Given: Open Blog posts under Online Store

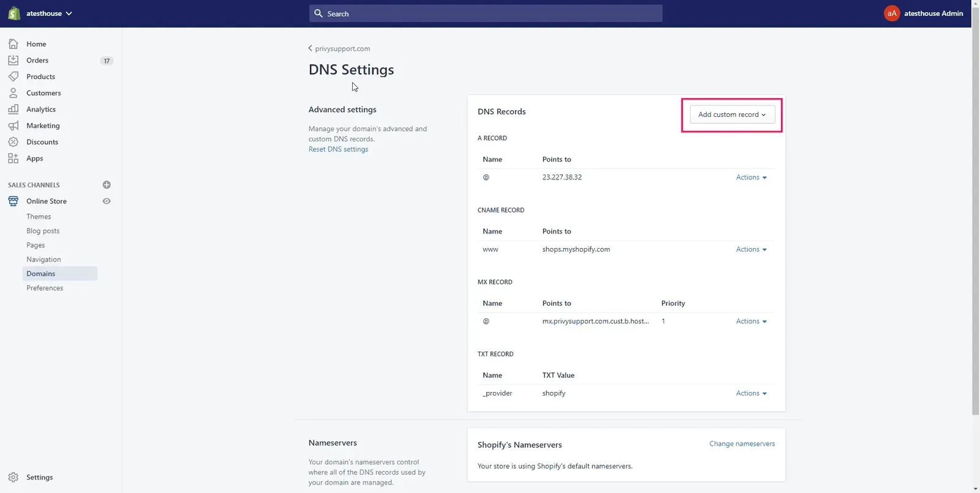Looking at the screenshot, I should pos(43,231).
